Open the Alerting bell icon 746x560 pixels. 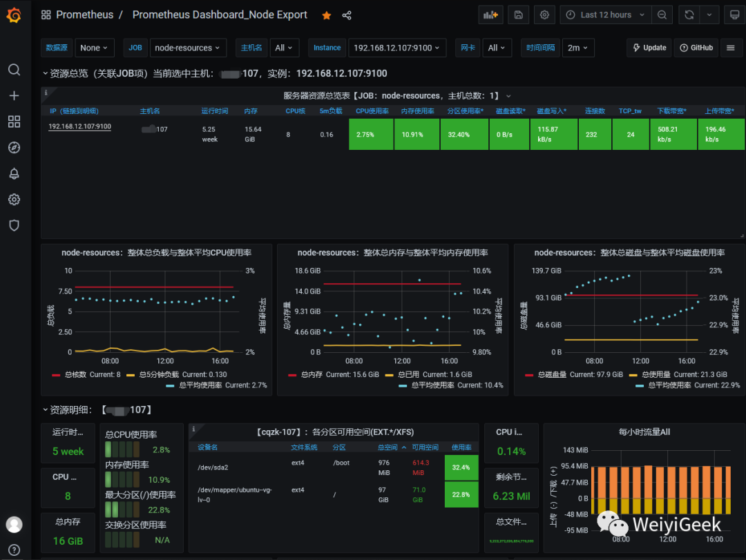(x=15, y=173)
